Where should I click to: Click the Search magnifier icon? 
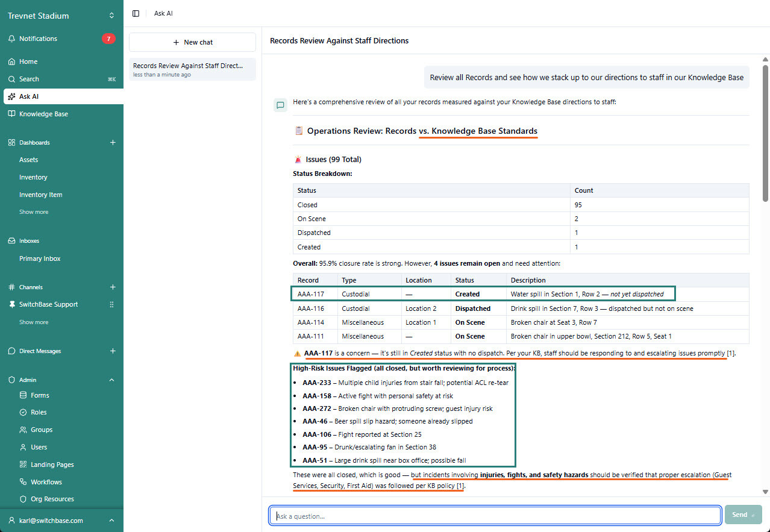(x=11, y=79)
